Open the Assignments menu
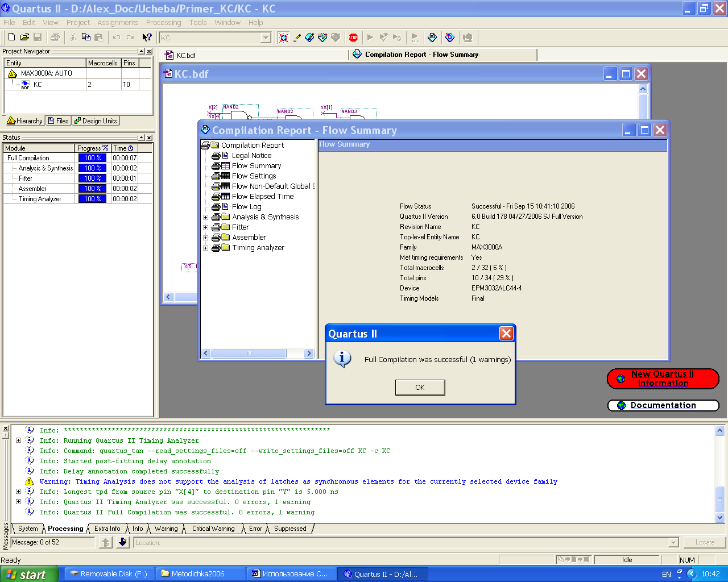The image size is (728, 582). point(118,23)
